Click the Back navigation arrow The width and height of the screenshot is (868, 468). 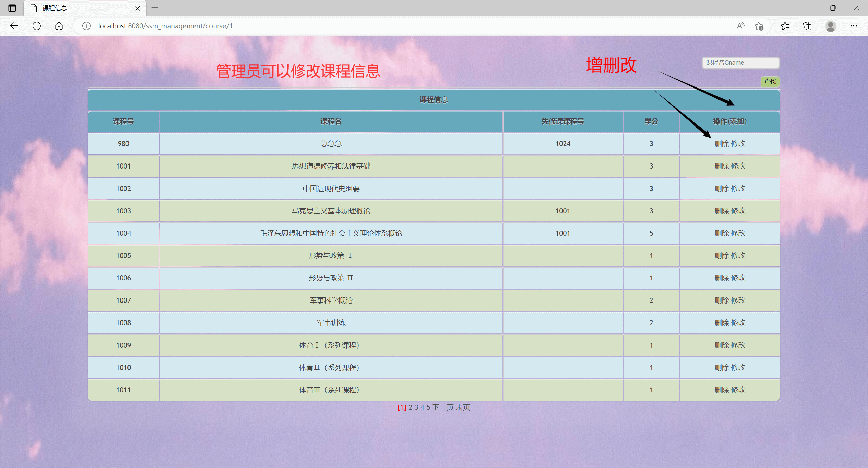pos(14,26)
